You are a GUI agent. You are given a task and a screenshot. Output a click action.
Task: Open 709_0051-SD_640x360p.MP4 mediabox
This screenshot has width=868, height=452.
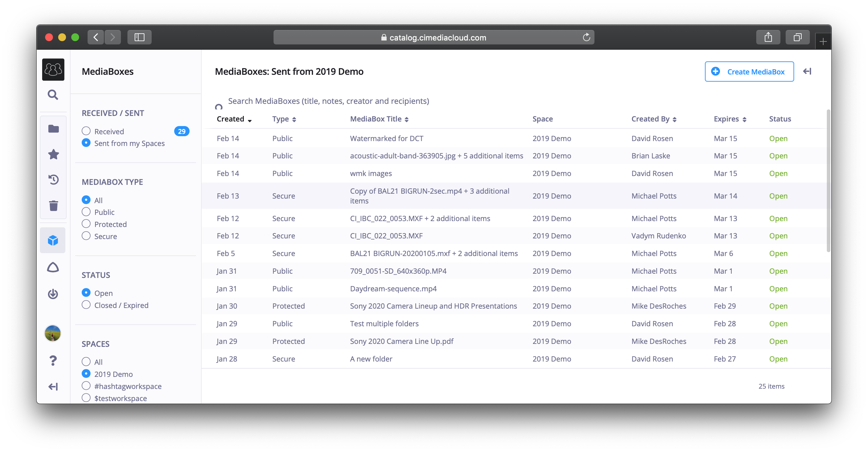click(x=398, y=271)
